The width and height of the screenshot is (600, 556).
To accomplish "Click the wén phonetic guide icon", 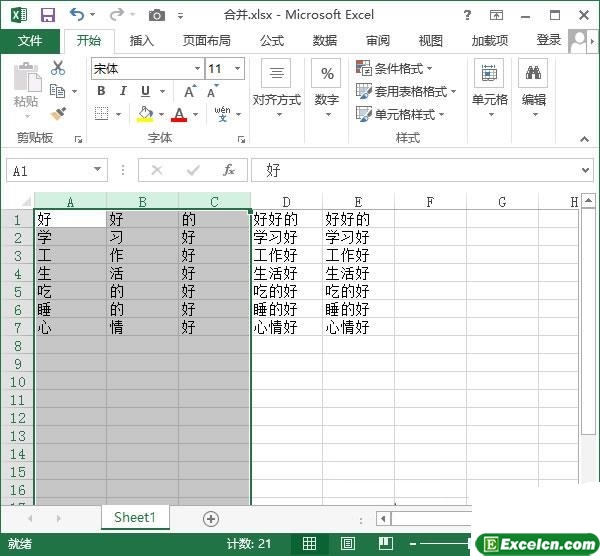I will (223, 114).
